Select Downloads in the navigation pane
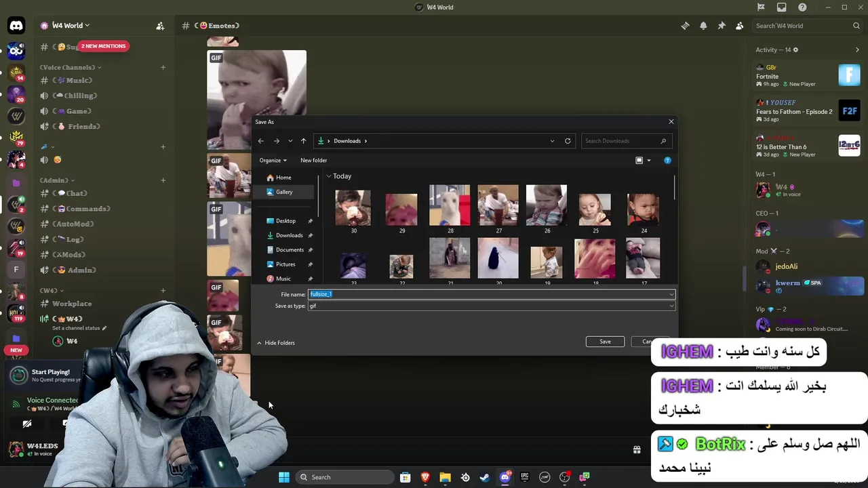Image resolution: width=868 pixels, height=488 pixels. (289, 235)
